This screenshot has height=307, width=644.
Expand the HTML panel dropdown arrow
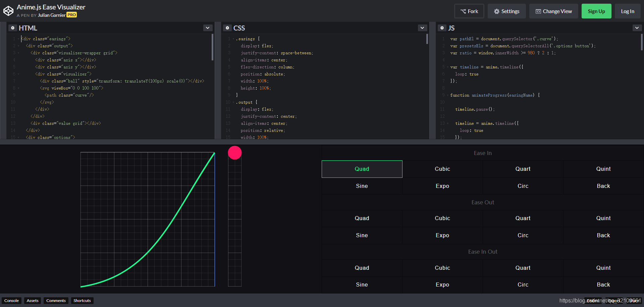[208, 28]
